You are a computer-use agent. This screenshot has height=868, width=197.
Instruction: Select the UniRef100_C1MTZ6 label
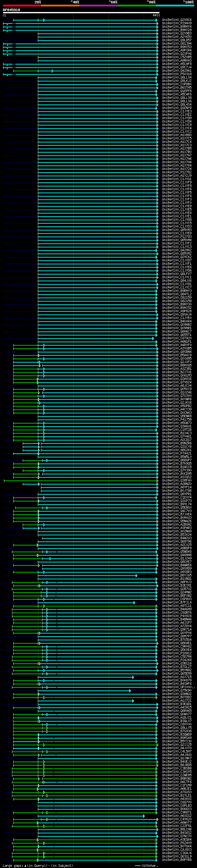[177, 430]
